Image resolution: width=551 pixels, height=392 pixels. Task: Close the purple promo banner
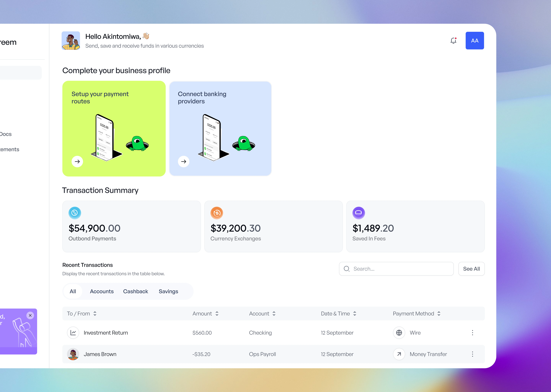pyautogui.click(x=30, y=315)
